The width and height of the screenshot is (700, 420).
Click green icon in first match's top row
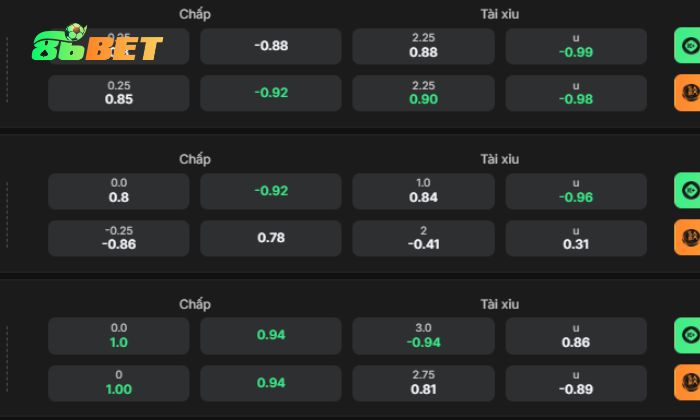(688, 46)
